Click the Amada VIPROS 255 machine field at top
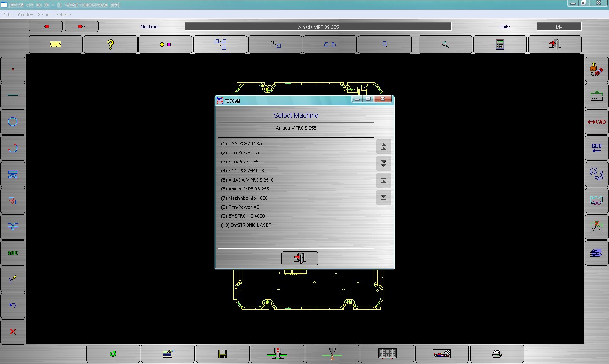Screen dimensions: 609x364 click(318, 27)
